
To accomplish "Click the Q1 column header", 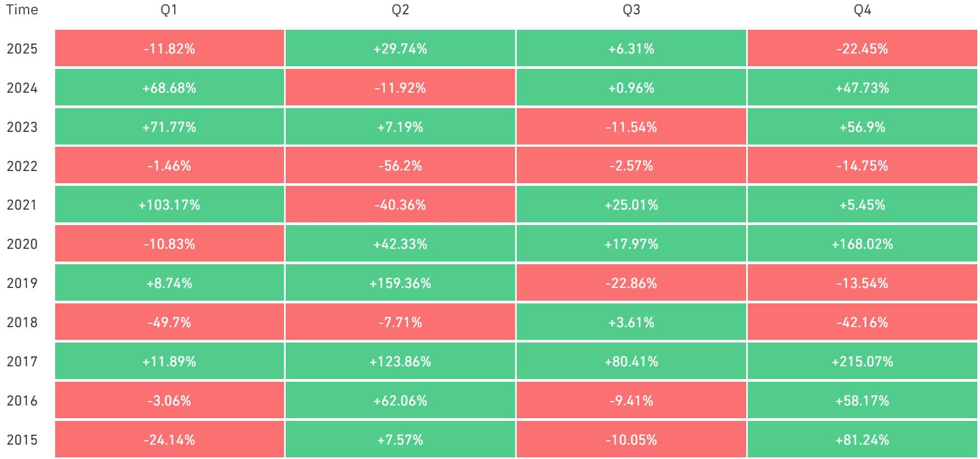I will (x=169, y=10).
